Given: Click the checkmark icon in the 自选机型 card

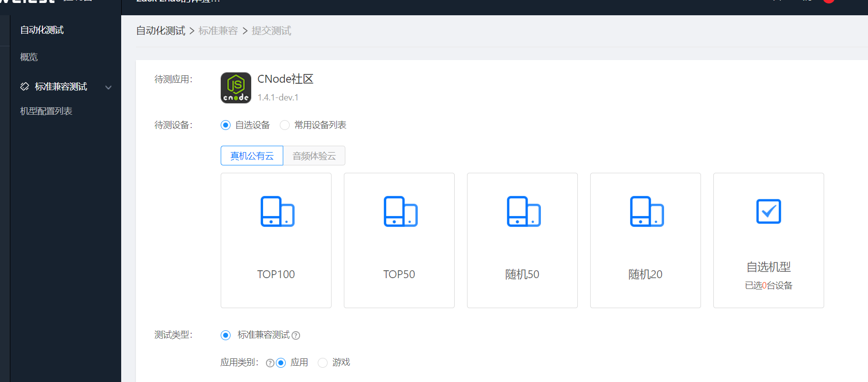Looking at the screenshot, I should [x=768, y=211].
